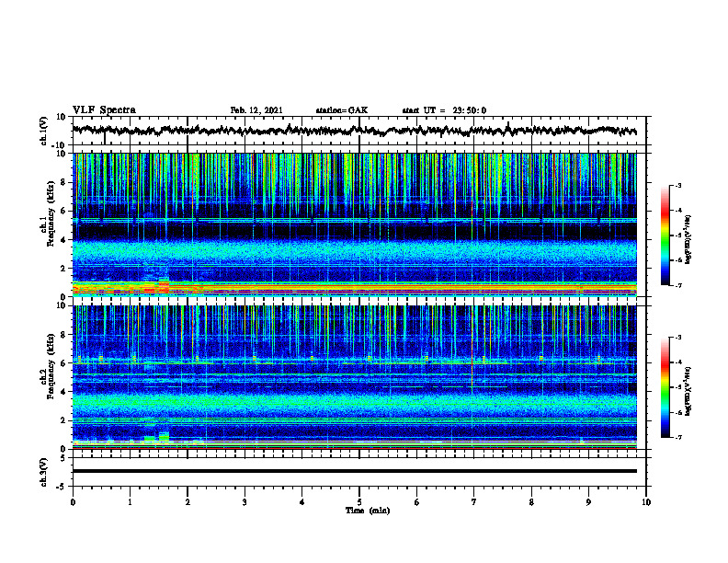Click the ch.1 voltage waveform trace
Screen dimensions: 728x563
[x=354, y=131]
